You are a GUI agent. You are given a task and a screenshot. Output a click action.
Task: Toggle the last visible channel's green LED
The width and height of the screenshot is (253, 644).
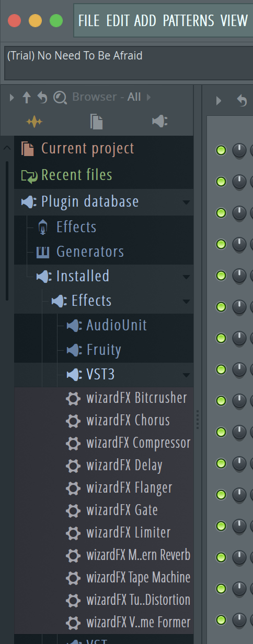(x=221, y=620)
